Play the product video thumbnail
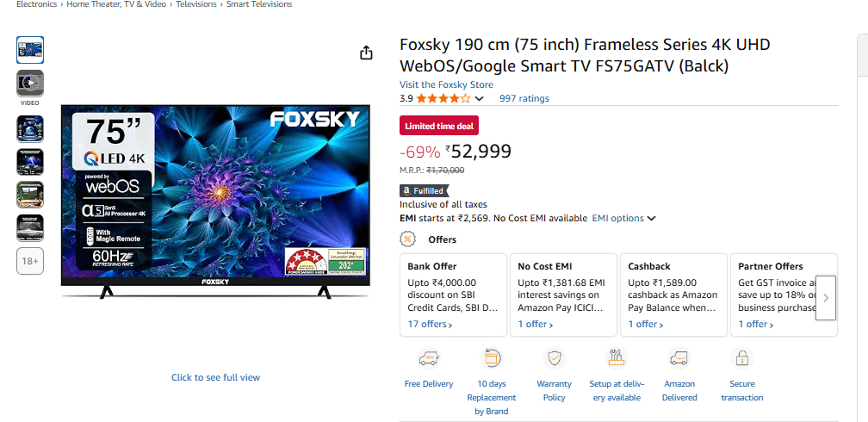 pos(30,84)
